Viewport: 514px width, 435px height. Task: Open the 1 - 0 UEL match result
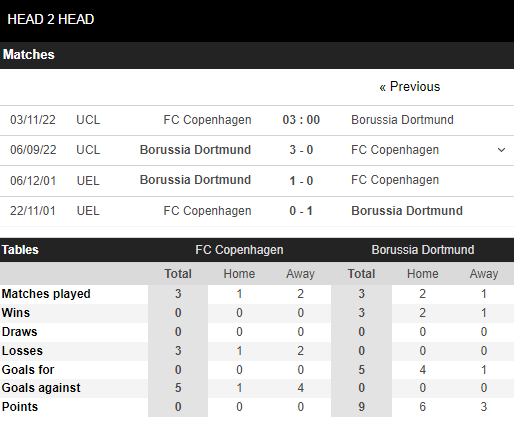pyautogui.click(x=301, y=181)
